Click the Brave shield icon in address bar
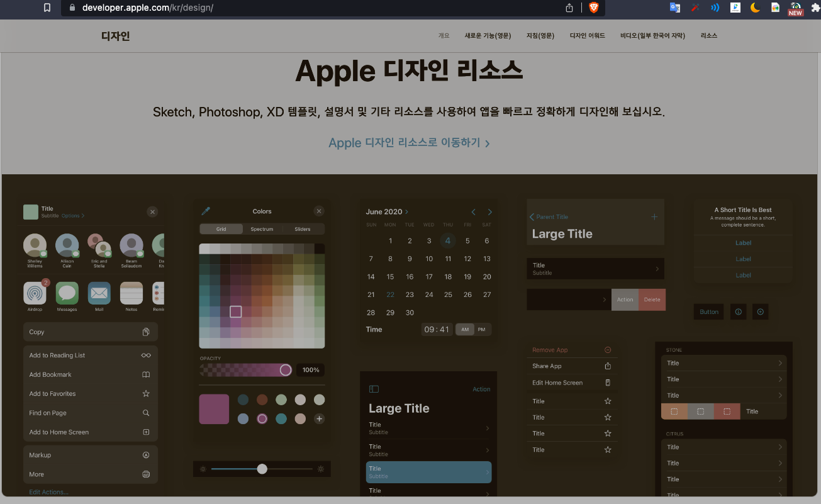 coord(593,8)
